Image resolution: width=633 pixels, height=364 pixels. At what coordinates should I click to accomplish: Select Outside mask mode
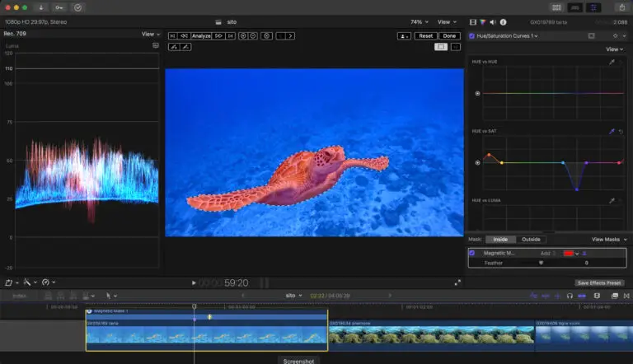(x=531, y=240)
